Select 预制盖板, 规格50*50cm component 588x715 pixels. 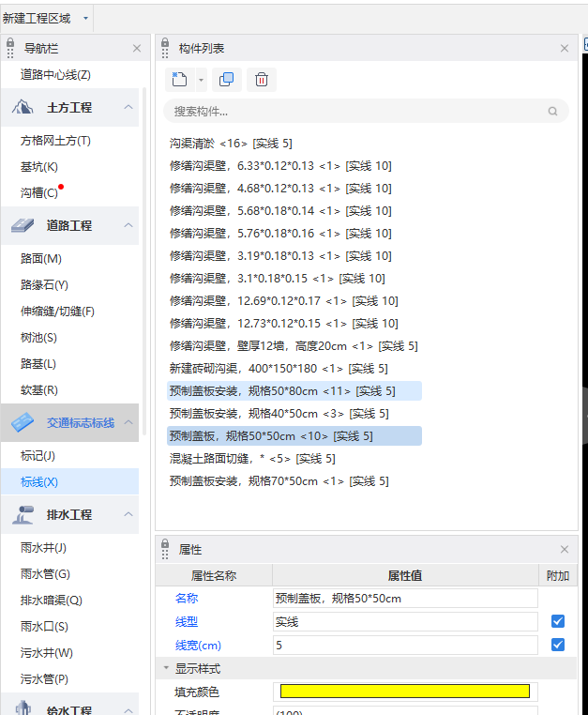tap(294, 436)
